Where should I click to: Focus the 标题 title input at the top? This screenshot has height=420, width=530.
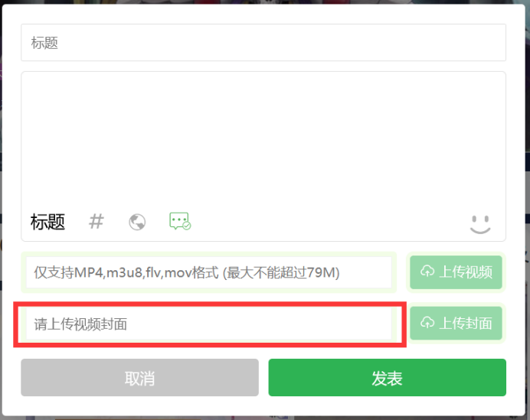click(263, 43)
